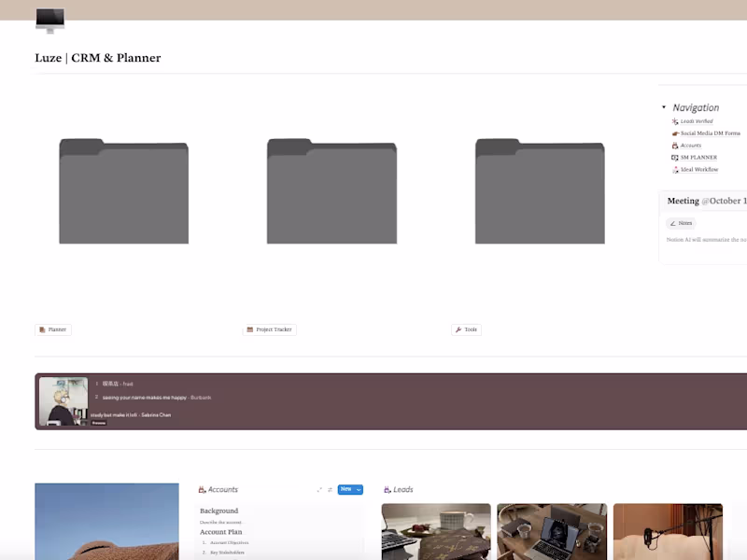This screenshot has height=560, width=747.
Task: Click the album art in the music embed
Action: pyautogui.click(x=63, y=399)
